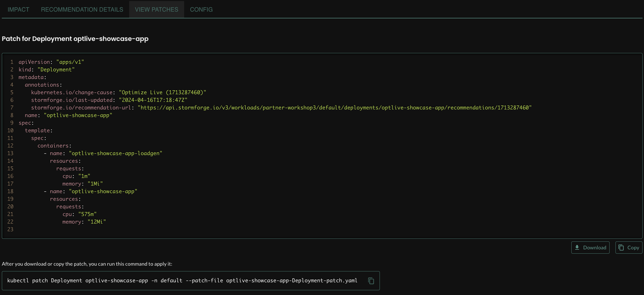Click the kind "Deployment" line
This screenshot has height=295, width=644.
click(47, 70)
